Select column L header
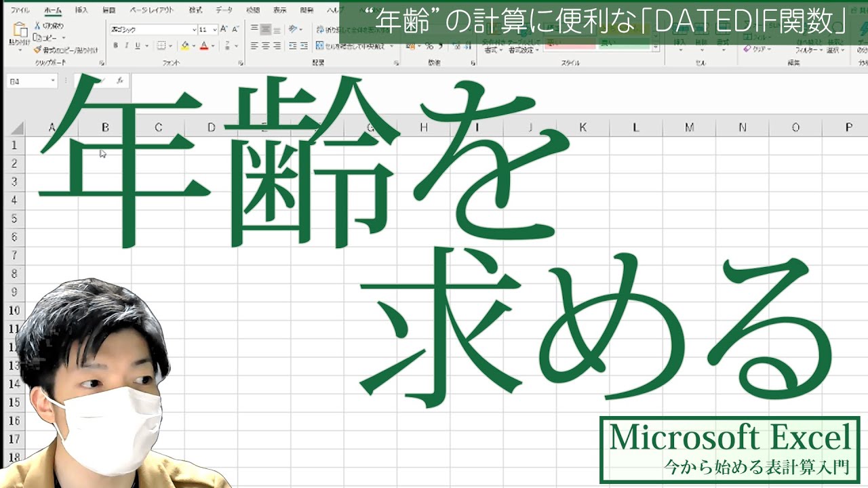The image size is (868, 488). pos(635,127)
